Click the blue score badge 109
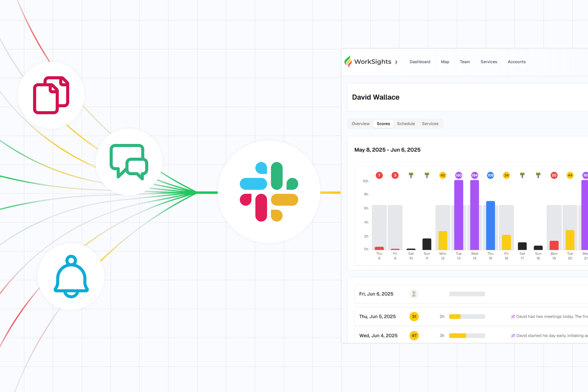588x392 pixels. (x=491, y=175)
